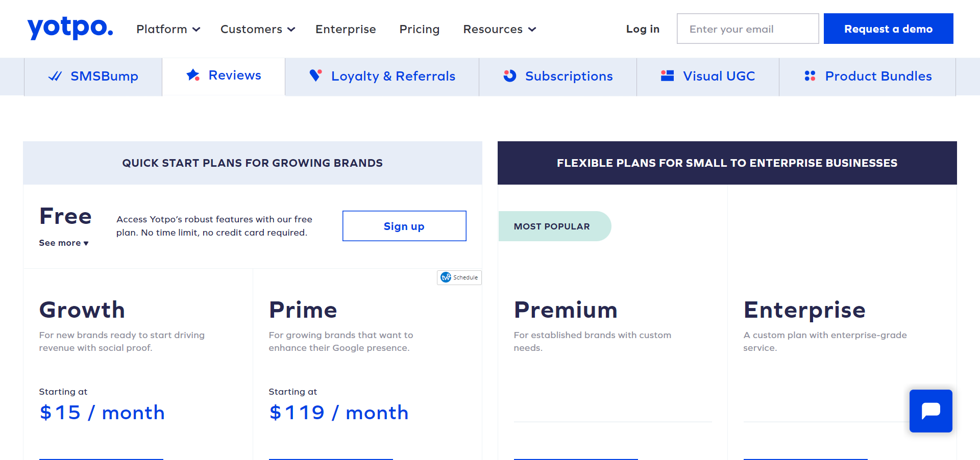Switch to the Pricing page
Viewport: 980px width, 460px height.
tap(420, 29)
